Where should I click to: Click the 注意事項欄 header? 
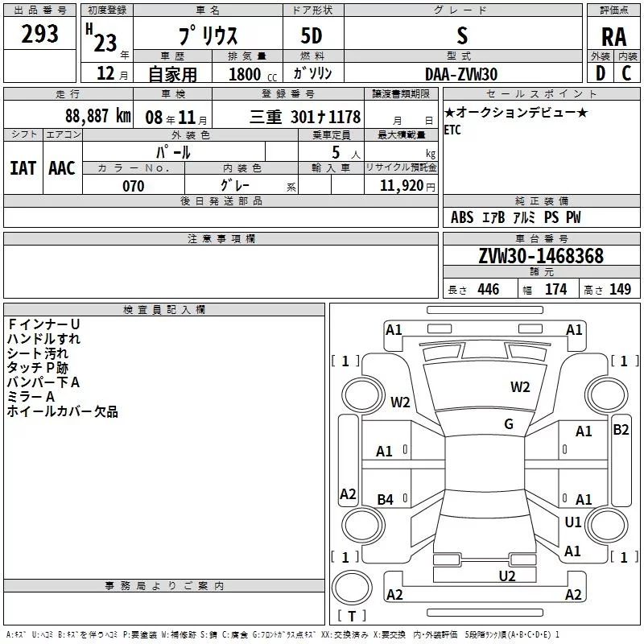tap(221, 238)
